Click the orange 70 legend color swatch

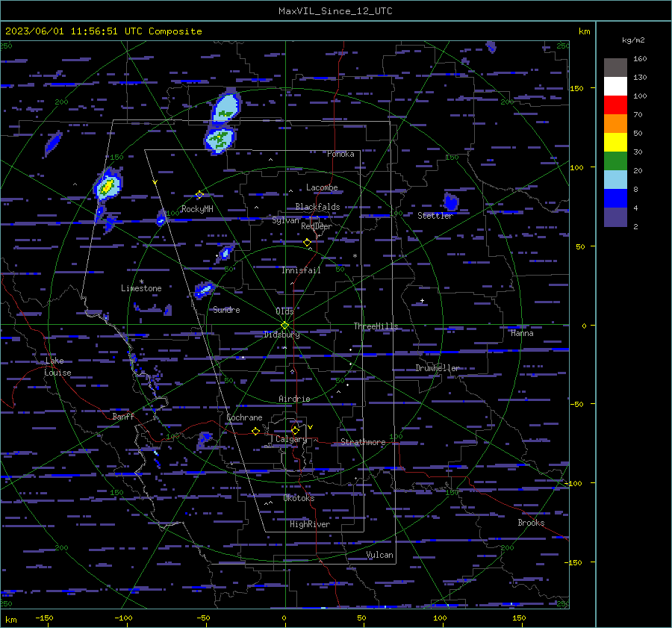coord(615,123)
